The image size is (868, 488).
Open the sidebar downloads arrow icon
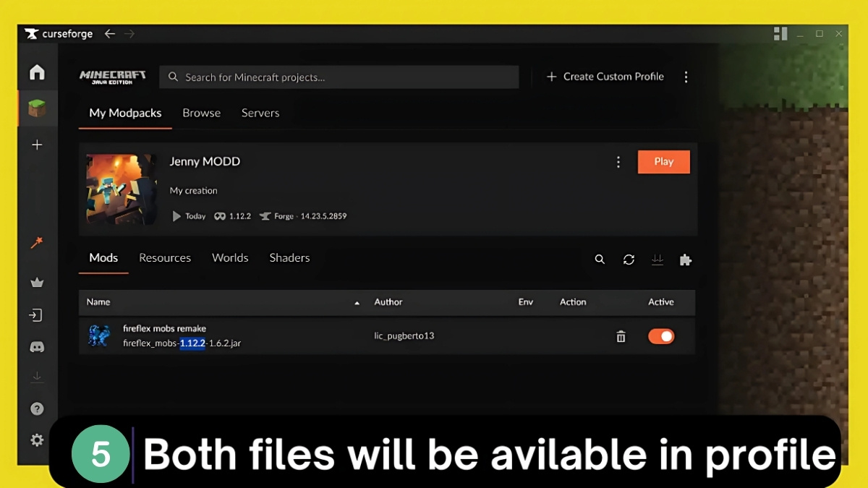tap(37, 377)
